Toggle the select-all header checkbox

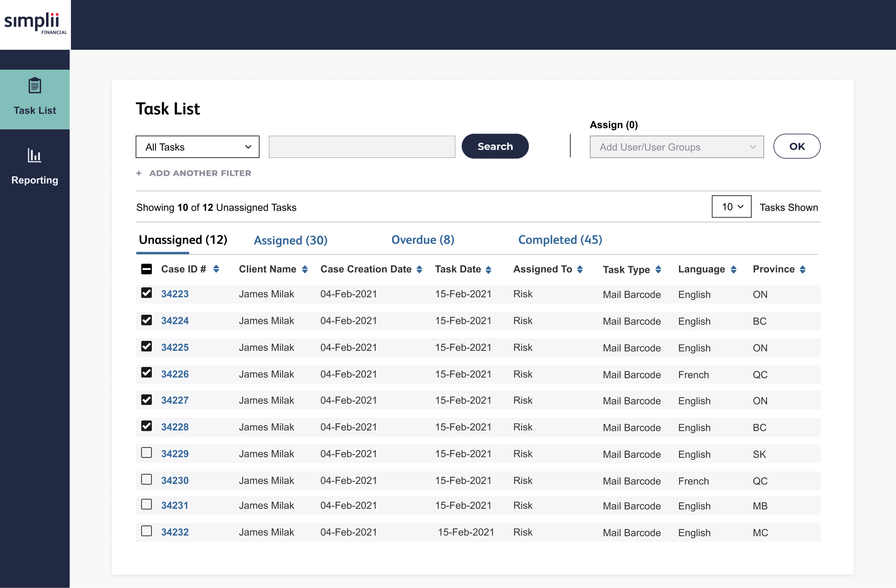point(146,269)
